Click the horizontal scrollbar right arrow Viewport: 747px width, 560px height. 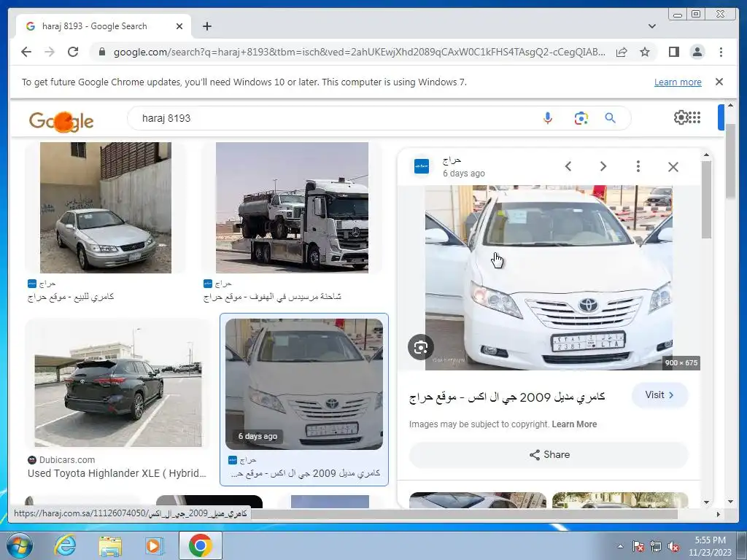tap(719, 514)
